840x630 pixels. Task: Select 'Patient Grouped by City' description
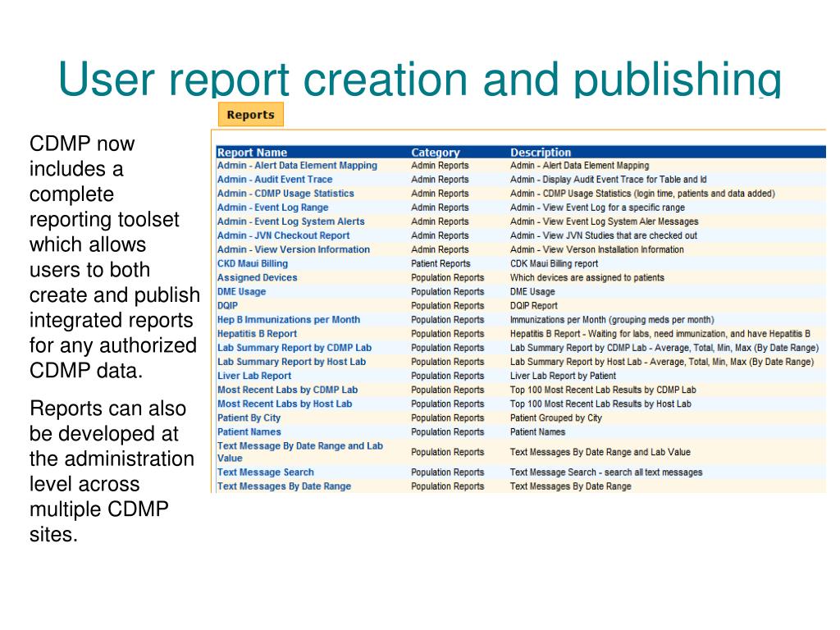tap(556, 418)
